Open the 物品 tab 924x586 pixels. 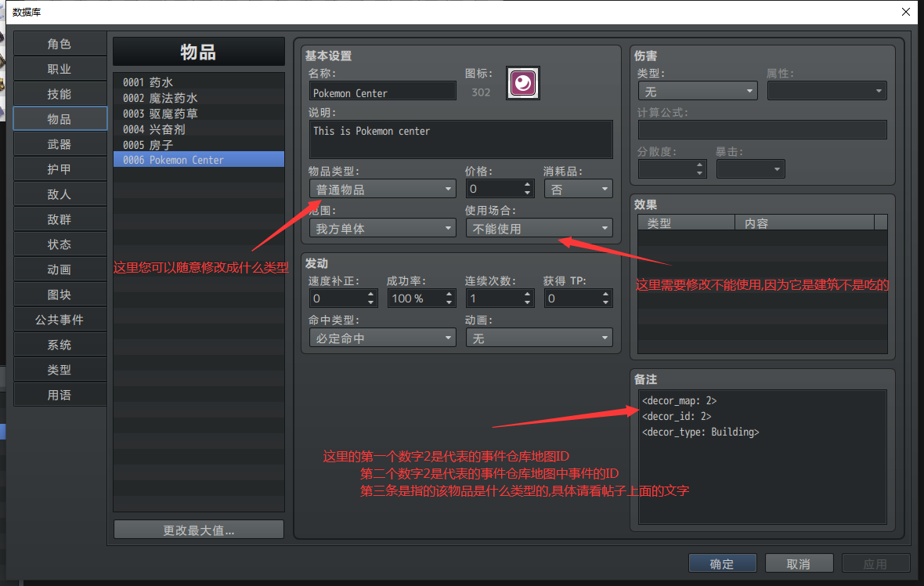click(x=60, y=119)
